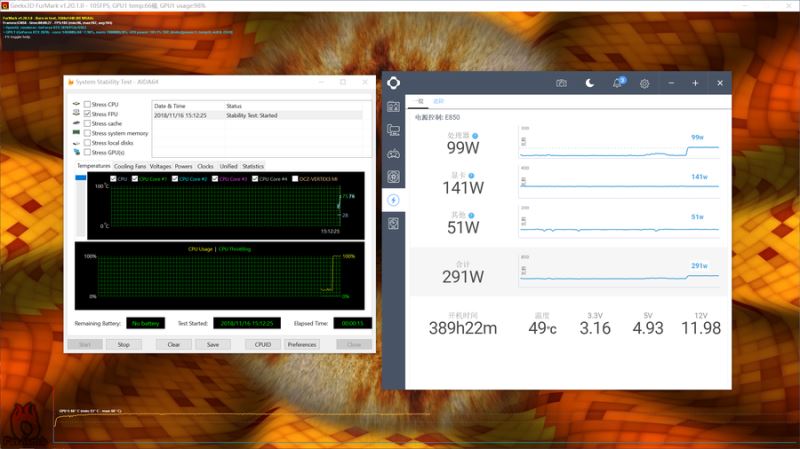Toggle CPU Core #4 graph checkbox

(255, 179)
